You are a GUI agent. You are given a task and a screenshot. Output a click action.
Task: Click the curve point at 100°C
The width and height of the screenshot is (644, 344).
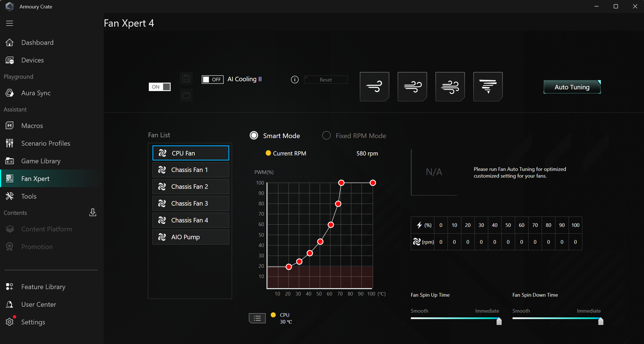coord(373,183)
